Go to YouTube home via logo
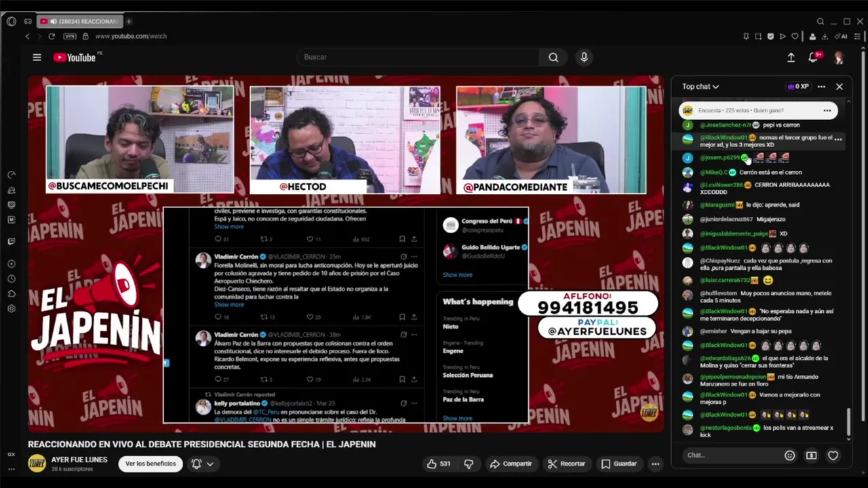 [x=75, y=58]
